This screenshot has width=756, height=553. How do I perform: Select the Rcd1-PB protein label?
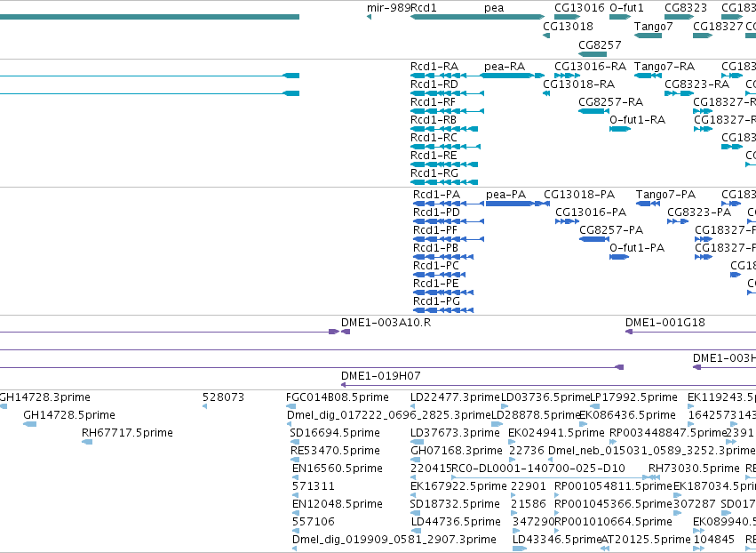[436, 248]
